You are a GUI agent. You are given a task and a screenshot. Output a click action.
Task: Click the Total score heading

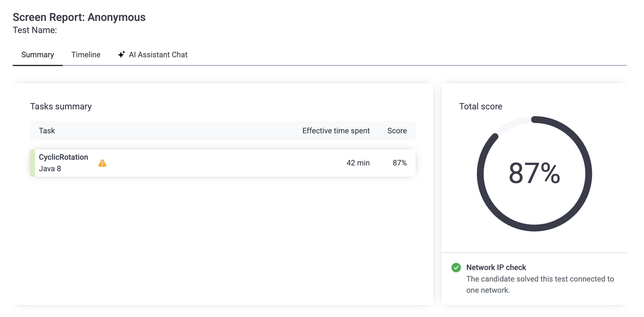tap(480, 106)
